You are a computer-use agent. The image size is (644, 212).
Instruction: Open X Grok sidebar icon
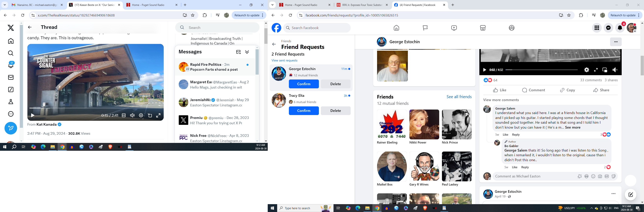[11, 90]
